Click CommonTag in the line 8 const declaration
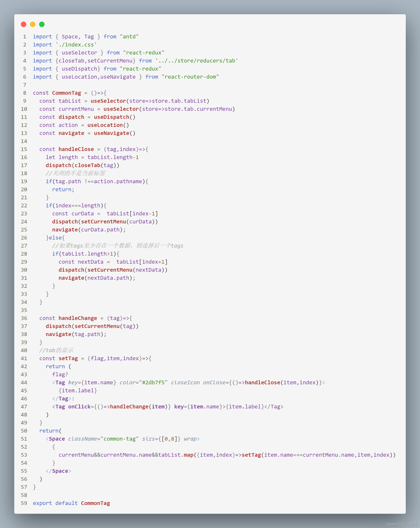 (66, 93)
